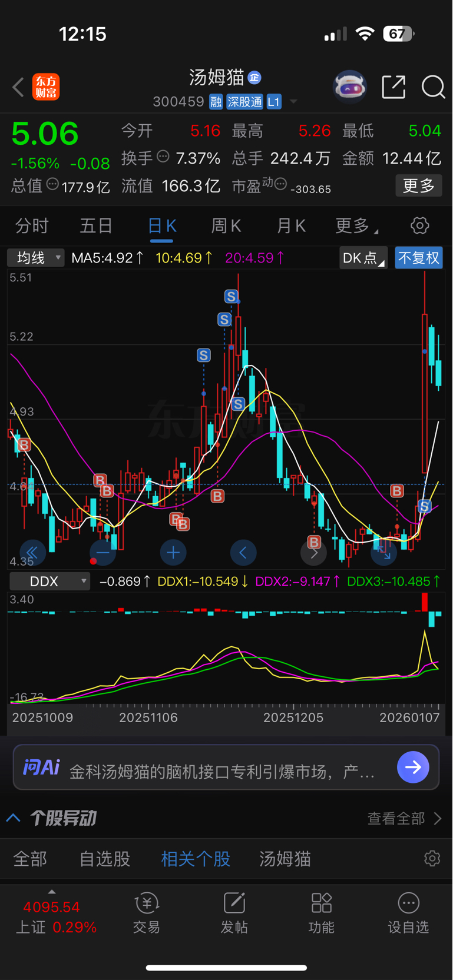Tap the 汤姆猫 verified badge icon

pos(254,77)
